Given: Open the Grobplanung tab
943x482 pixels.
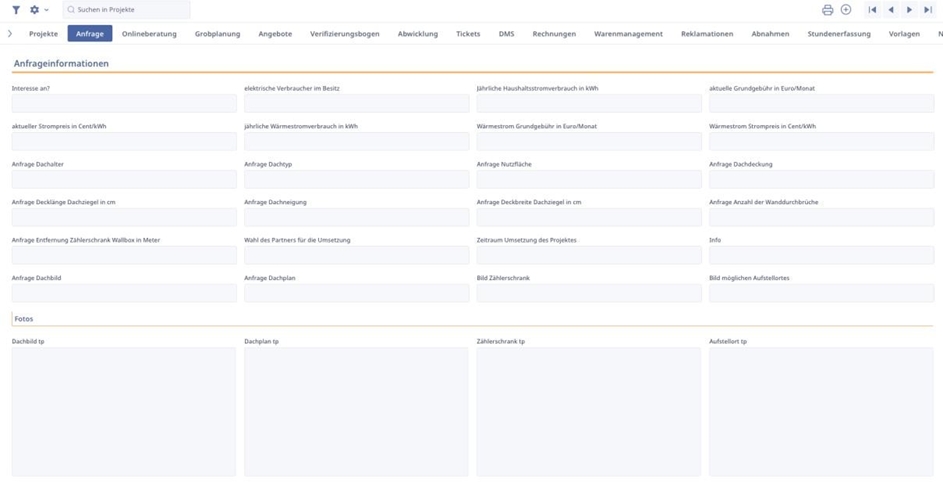Looking at the screenshot, I should (217, 34).
